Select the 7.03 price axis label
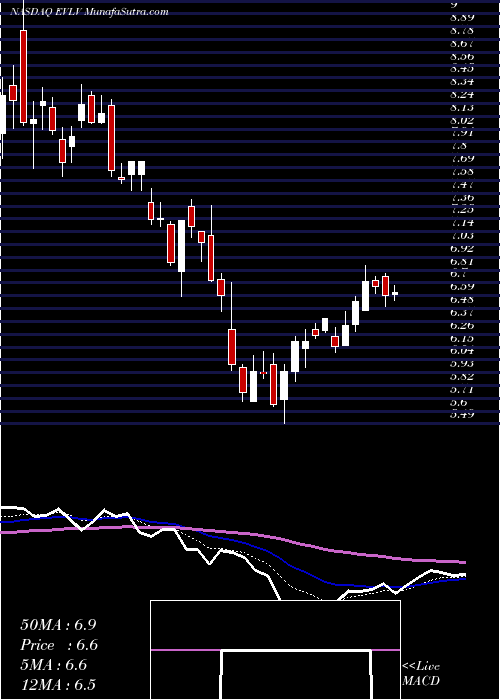The width and height of the screenshot is (500, 700). coord(462,236)
